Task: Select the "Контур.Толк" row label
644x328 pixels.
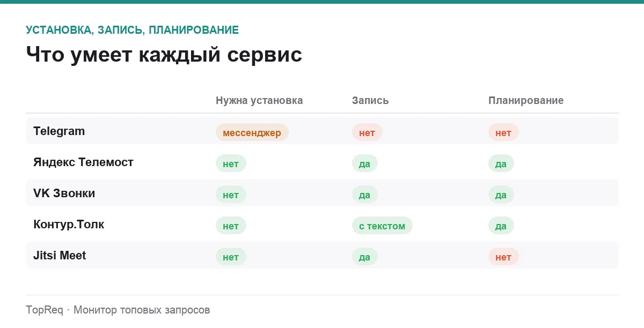Action: click(69, 225)
